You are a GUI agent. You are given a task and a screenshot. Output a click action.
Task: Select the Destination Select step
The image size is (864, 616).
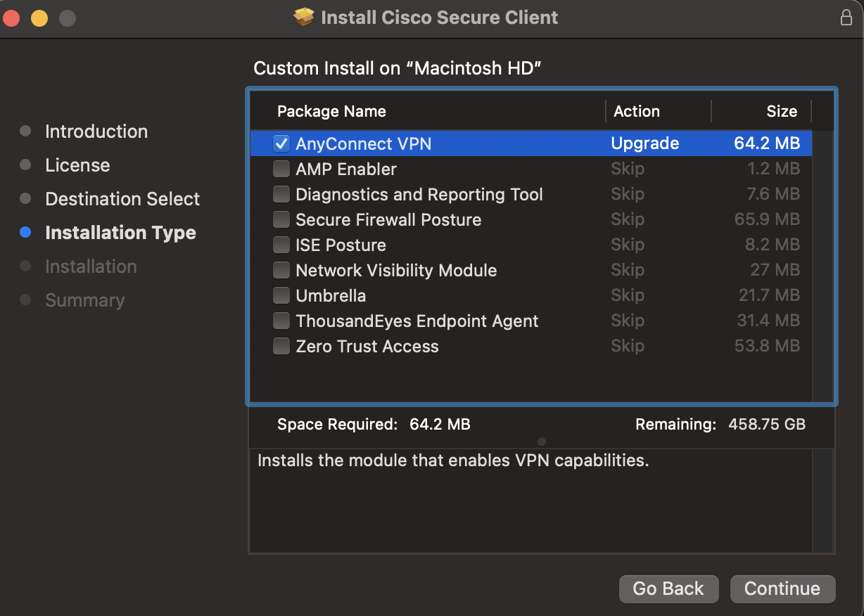point(122,199)
